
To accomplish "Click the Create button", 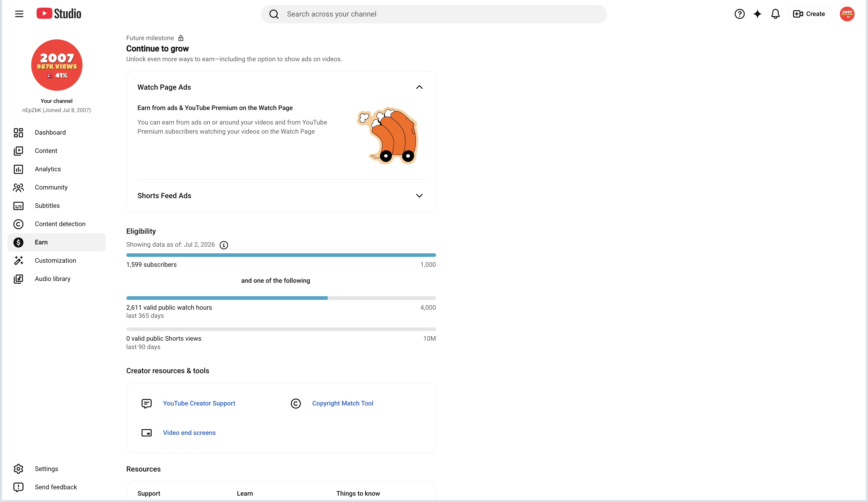I will [810, 14].
